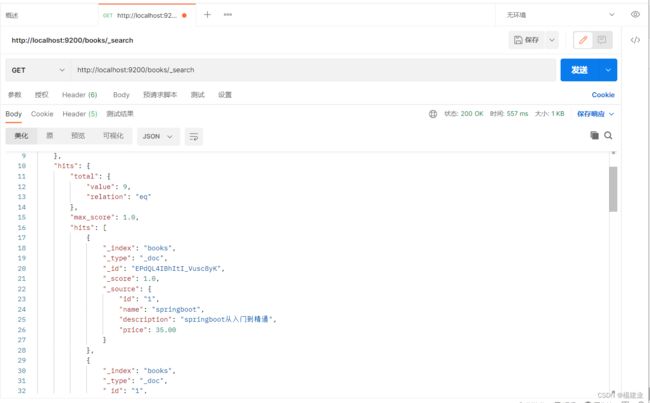Select the 可视化 visualize view
Image resolution: width=650 pixels, height=403 pixels.
coord(113,136)
